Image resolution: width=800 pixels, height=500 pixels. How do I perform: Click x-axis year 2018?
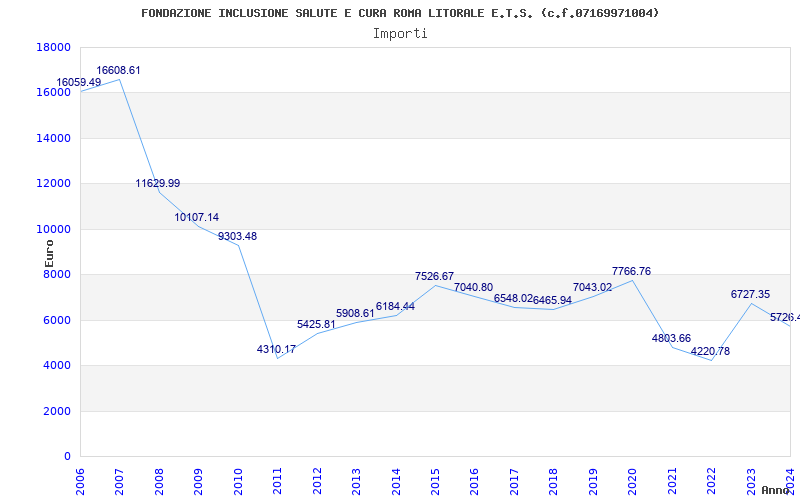(554, 481)
